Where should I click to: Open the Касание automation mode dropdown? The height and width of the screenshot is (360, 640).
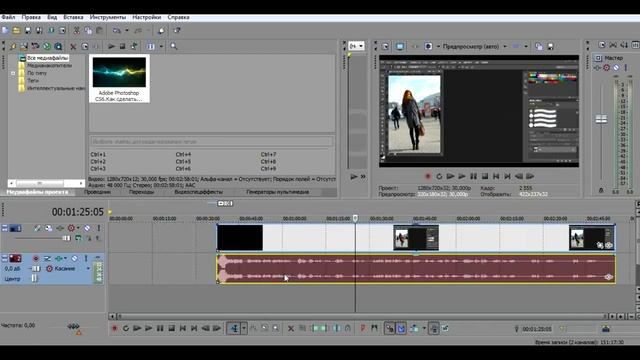tap(88, 269)
